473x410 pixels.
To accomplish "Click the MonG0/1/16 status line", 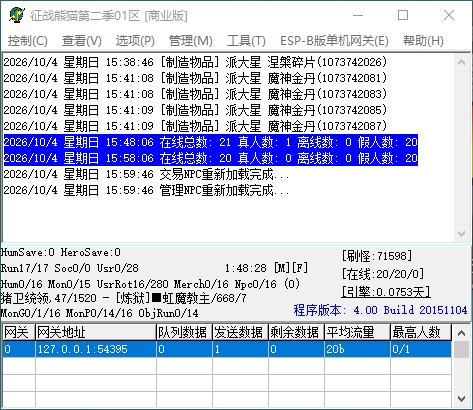I will point(99,313).
